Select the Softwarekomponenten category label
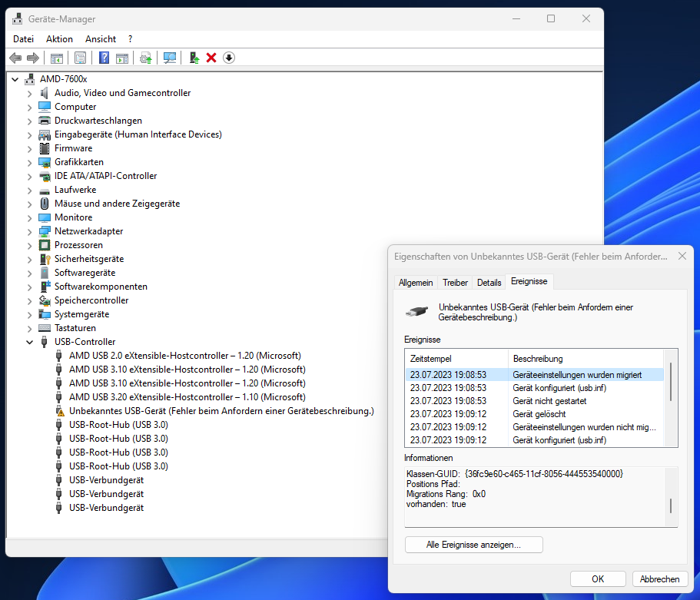The image size is (700, 600). point(101,287)
